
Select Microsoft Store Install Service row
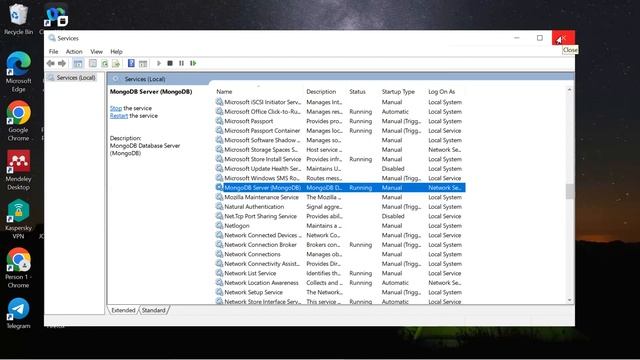(340, 159)
